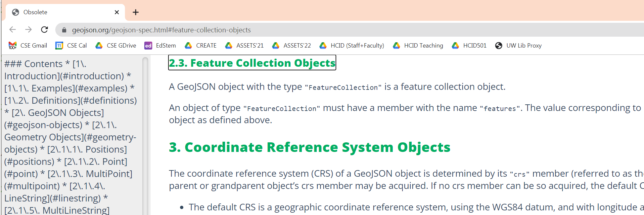The width and height of the screenshot is (644, 215).
Task: Click Drive icon beside HCID501 bookmark
Action: click(455, 46)
